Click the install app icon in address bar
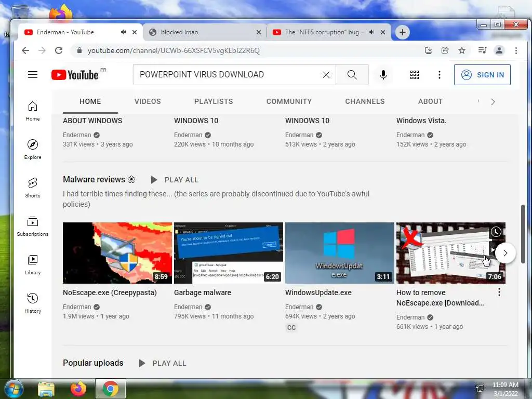This screenshot has height=399, width=532. 429,50
